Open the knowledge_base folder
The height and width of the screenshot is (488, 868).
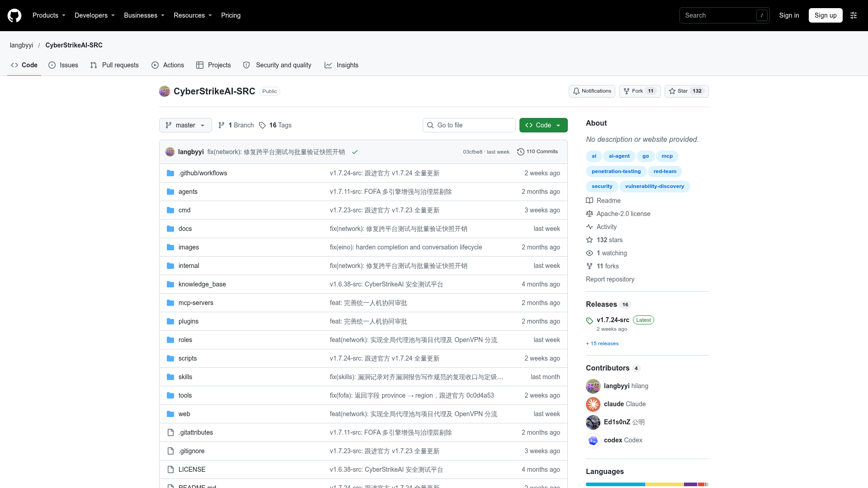[x=202, y=284]
